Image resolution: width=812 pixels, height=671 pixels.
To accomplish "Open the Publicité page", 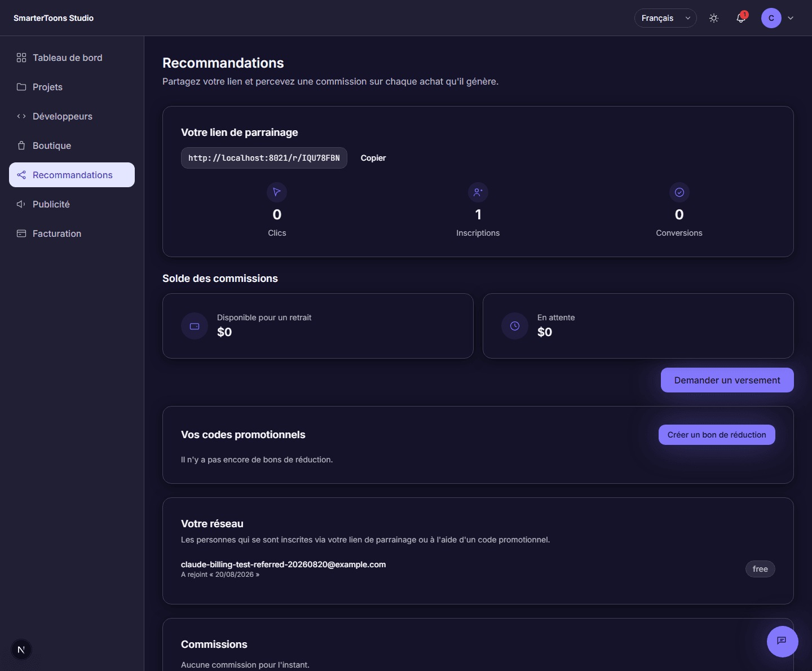I will pyautogui.click(x=72, y=204).
